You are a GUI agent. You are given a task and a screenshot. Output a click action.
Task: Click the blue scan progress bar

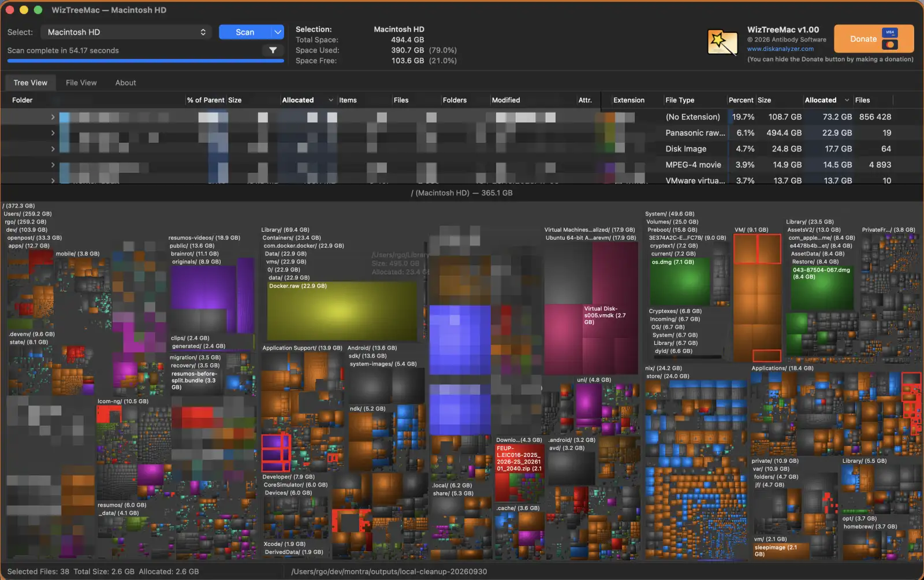(x=146, y=60)
